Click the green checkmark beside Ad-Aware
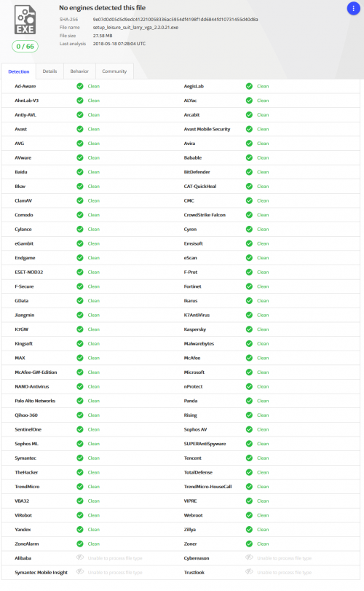Image resolution: width=364 pixels, height=591 pixels. point(80,86)
